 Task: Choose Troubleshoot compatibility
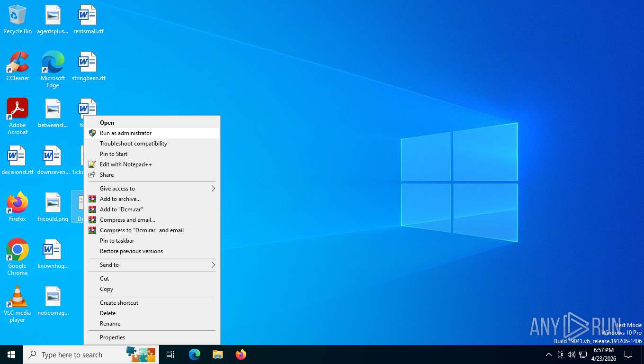pyautogui.click(x=152, y=144)
